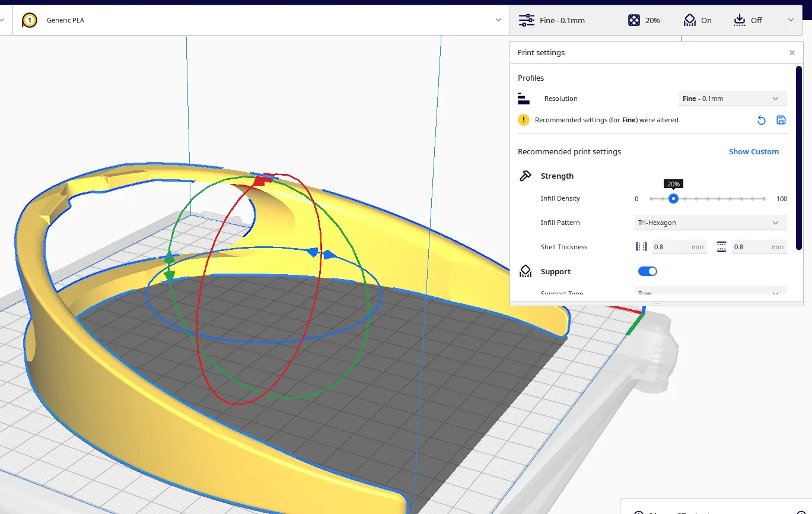
Task: Reset altered recommended settings with the undo arrow
Action: pos(762,120)
